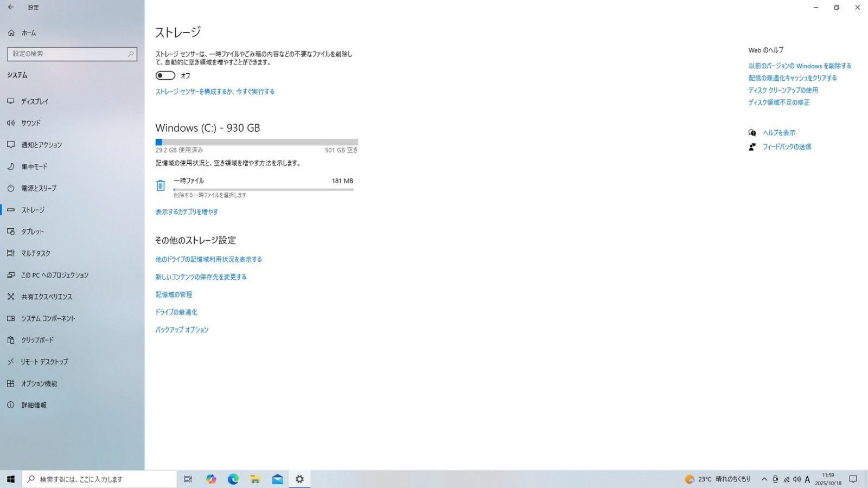
Task: Open ドライブの最適化 link
Action: [176, 312]
